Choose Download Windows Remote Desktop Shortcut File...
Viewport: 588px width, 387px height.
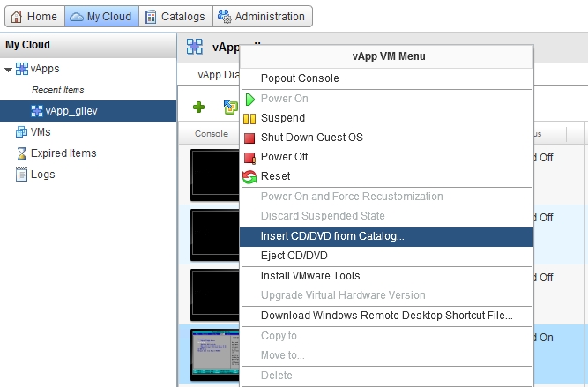(x=387, y=316)
